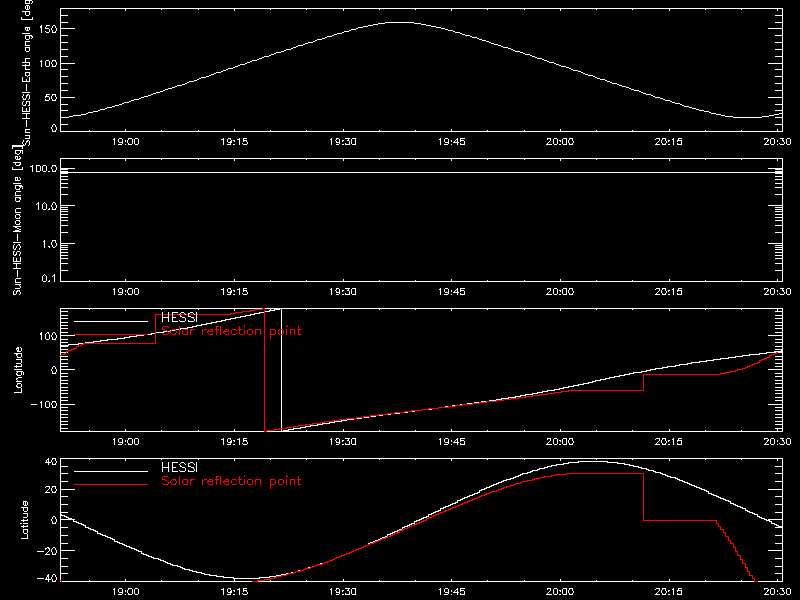Click the '100' tick on Longitude axis

coord(48,336)
